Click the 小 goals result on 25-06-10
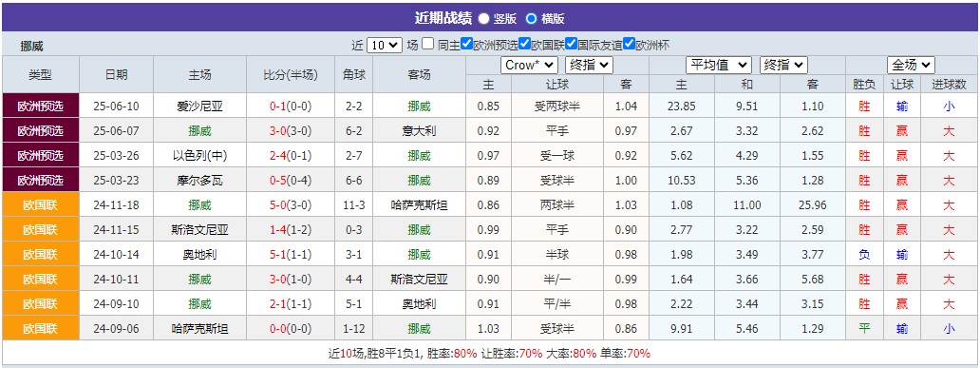Image resolution: width=980 pixels, height=368 pixels. (949, 107)
